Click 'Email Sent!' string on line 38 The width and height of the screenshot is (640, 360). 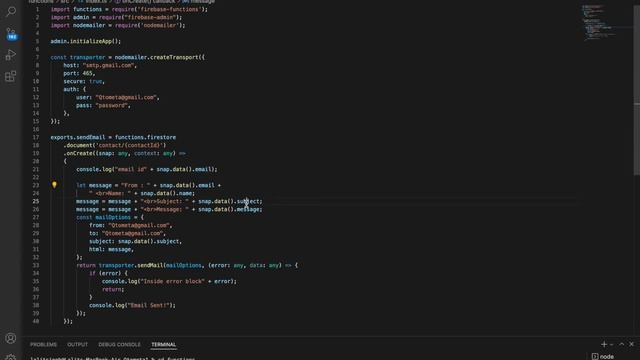tap(148, 305)
